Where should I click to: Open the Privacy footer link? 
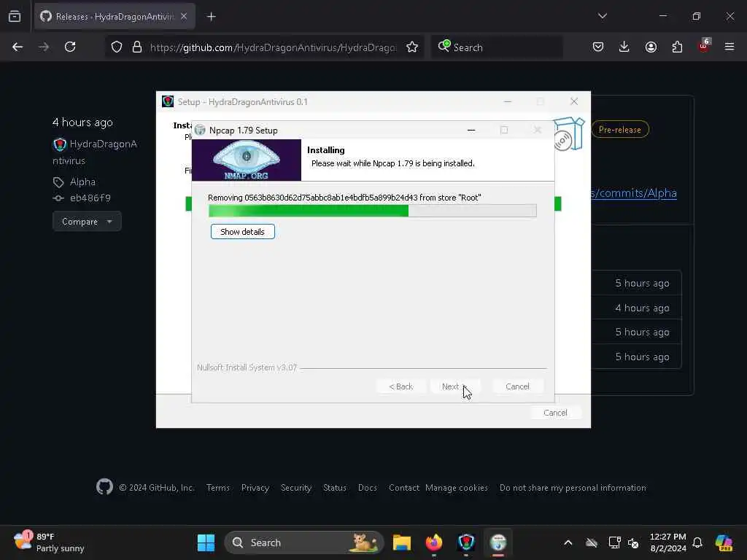tap(255, 488)
